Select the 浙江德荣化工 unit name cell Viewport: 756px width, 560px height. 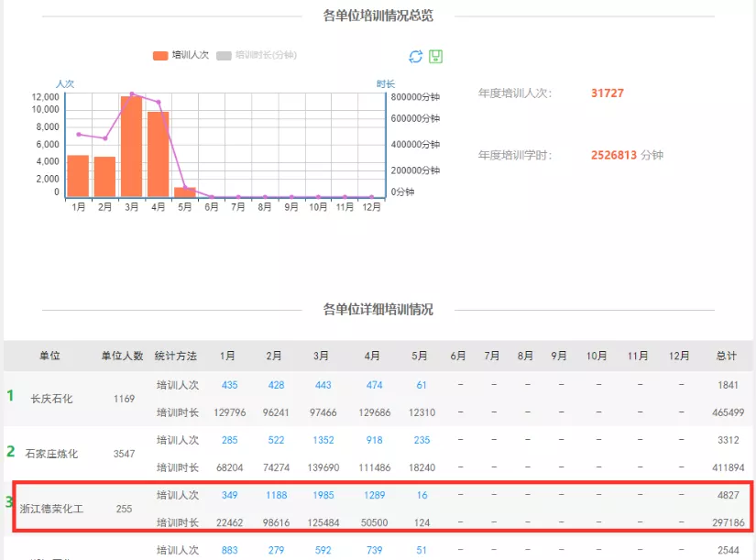pos(51,509)
